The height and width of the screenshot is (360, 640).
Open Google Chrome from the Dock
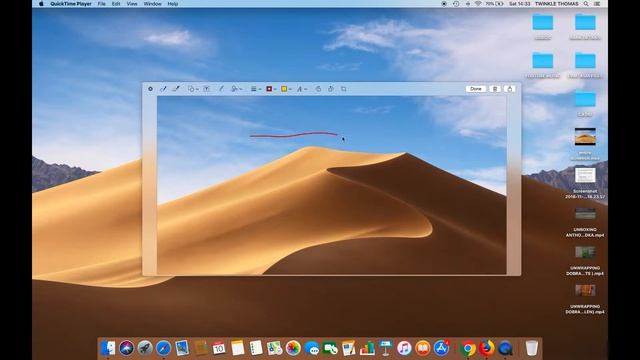[x=468, y=348]
